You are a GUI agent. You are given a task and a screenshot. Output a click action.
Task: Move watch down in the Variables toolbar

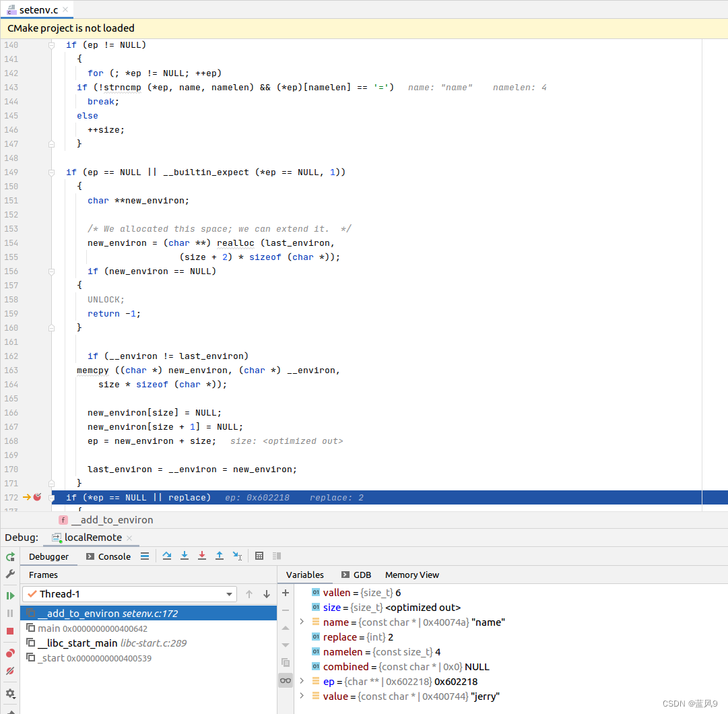click(x=286, y=645)
